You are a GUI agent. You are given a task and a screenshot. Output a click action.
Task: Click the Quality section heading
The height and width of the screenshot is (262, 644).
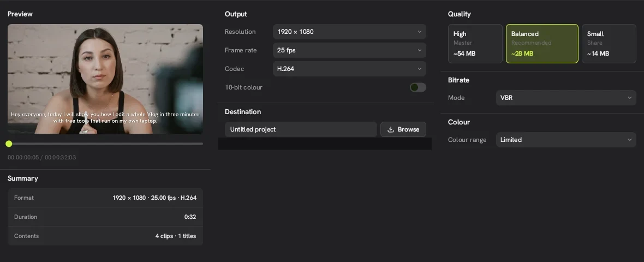pos(459,14)
